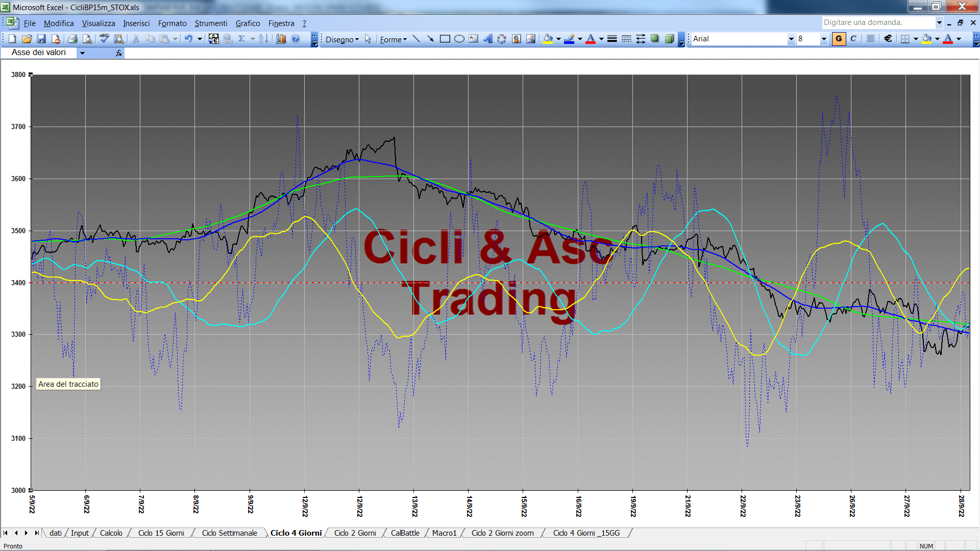Click the drawing toolbar Font Color red A
The image size is (980, 551).
[591, 39]
